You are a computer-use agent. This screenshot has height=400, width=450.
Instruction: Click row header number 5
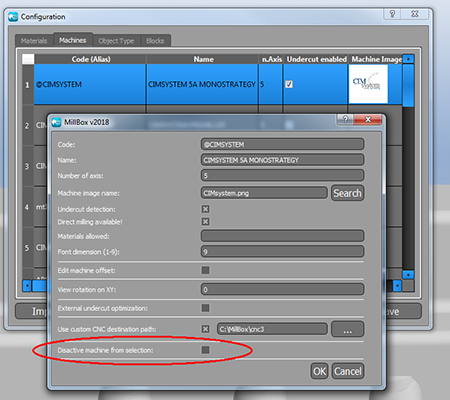28,248
